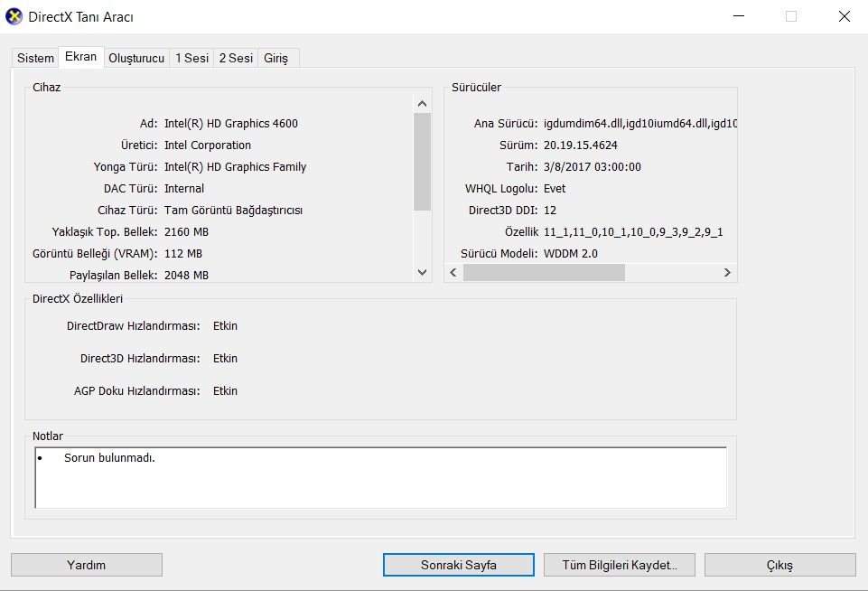This screenshot has height=591, width=868.
Task: Click the Cihaz panel scroll up arrow
Action: pyautogui.click(x=422, y=104)
